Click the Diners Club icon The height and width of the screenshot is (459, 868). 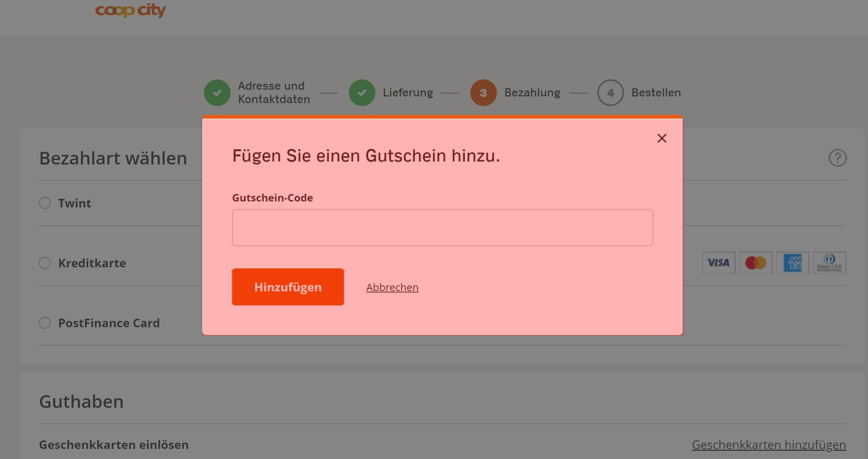click(829, 263)
